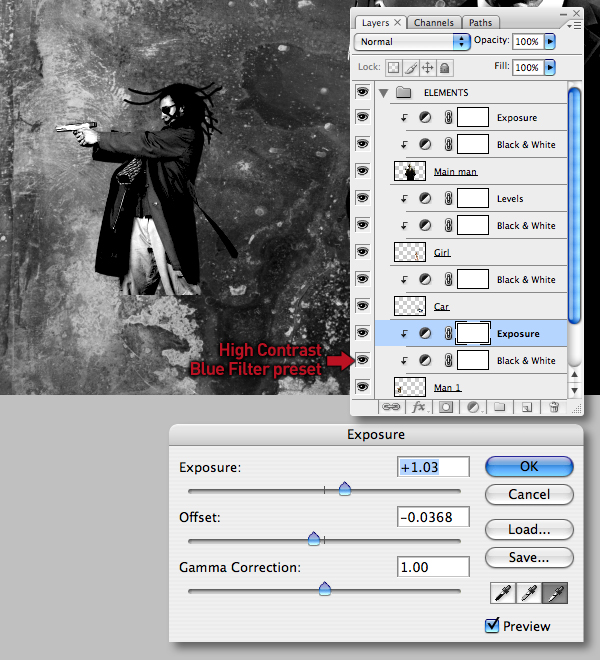
Task: Hide the Main man layer
Action: click(362, 170)
